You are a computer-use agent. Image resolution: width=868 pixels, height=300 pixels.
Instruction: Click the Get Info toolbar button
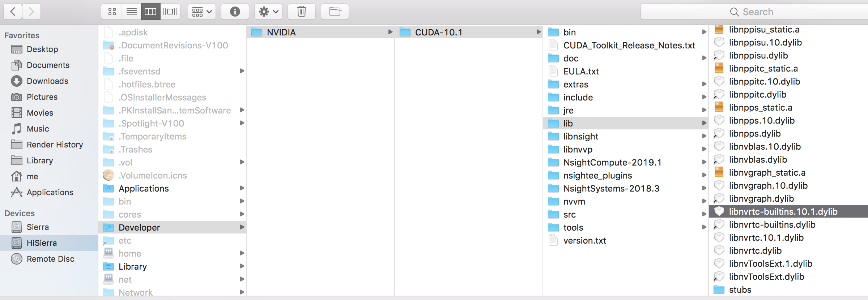click(x=235, y=12)
